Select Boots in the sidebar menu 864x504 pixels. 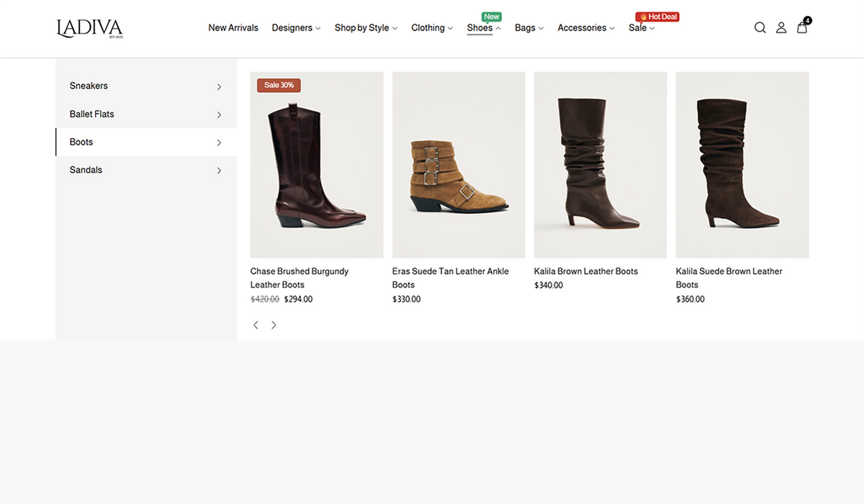(81, 142)
